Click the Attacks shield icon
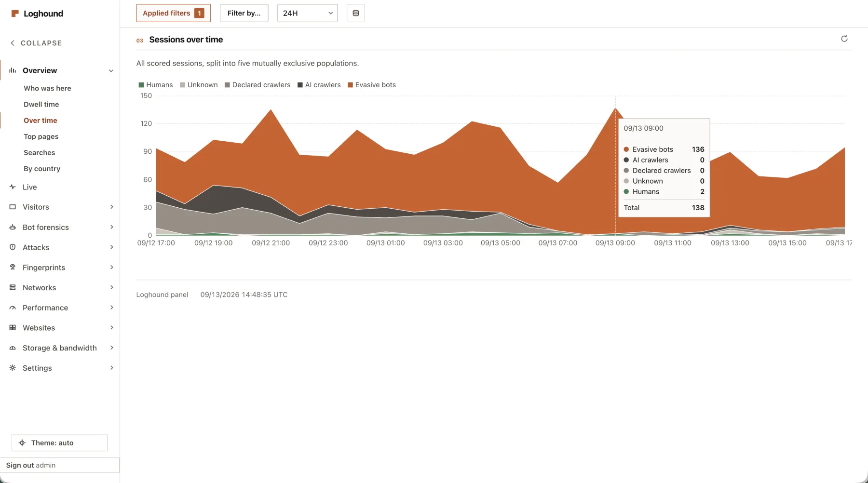The image size is (868, 483). click(x=13, y=247)
